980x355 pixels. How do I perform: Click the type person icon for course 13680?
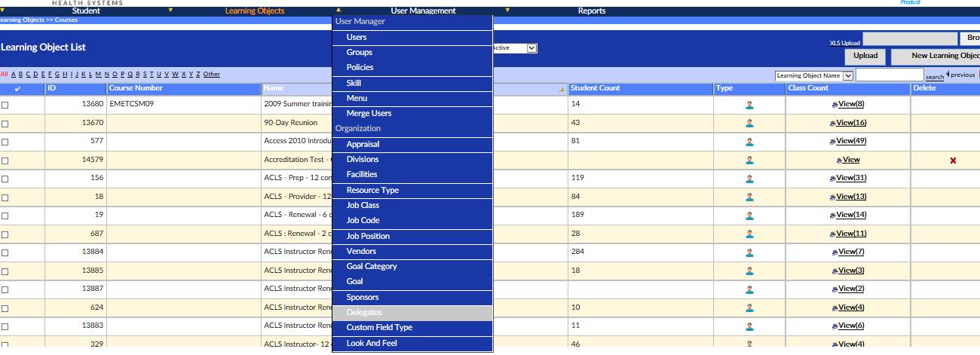coord(749,105)
